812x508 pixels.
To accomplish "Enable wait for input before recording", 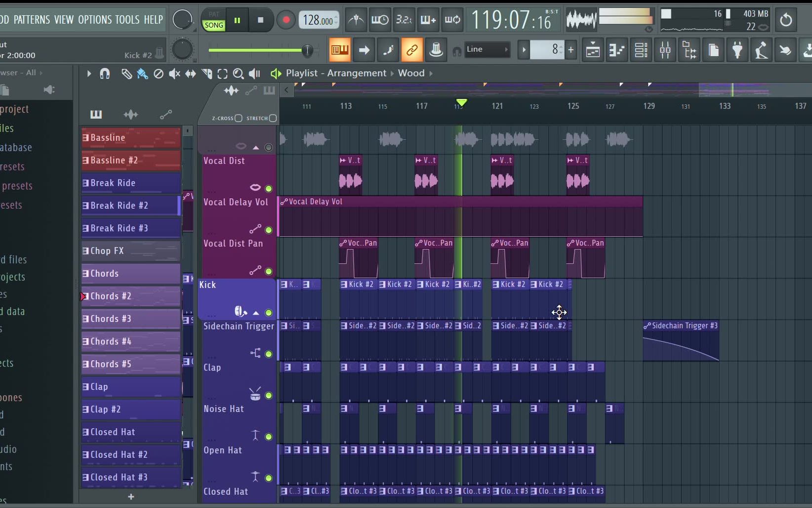I will [x=379, y=20].
